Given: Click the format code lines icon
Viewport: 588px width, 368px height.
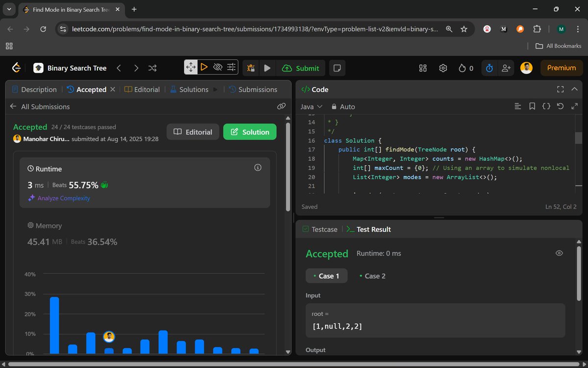Looking at the screenshot, I should [x=518, y=106].
